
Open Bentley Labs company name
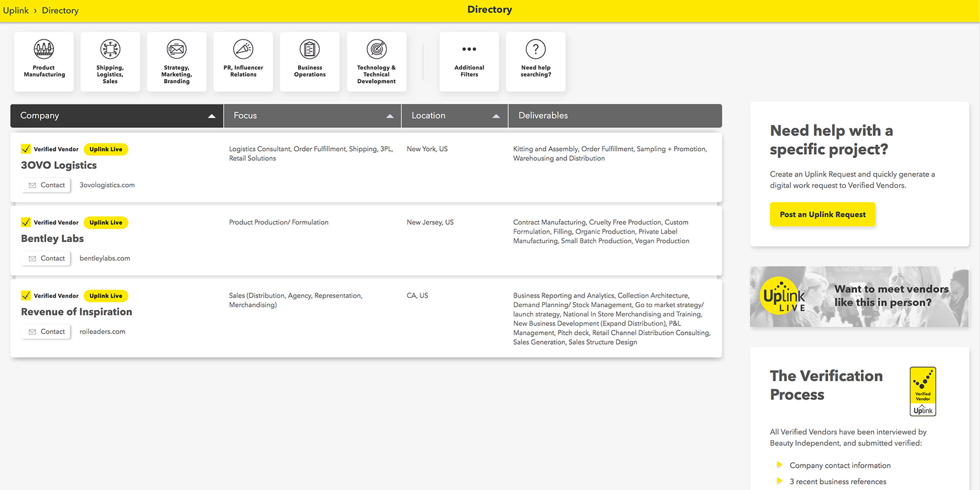(52, 239)
